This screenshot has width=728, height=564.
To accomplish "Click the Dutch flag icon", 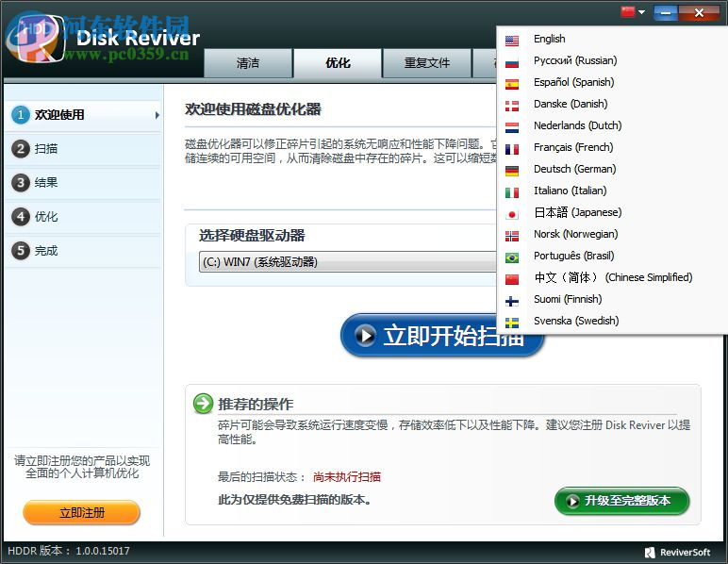I will pyautogui.click(x=512, y=127).
